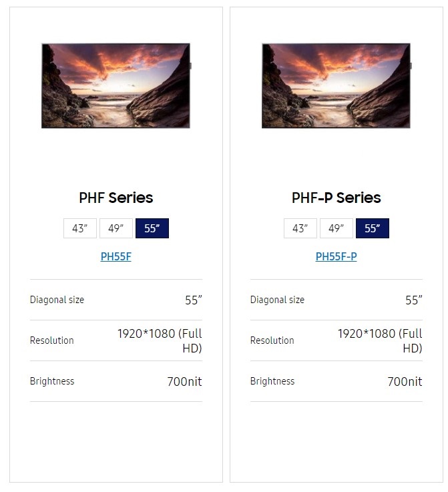Select 43" size for PHF-P Series
The height and width of the screenshot is (492, 448).
[300, 228]
